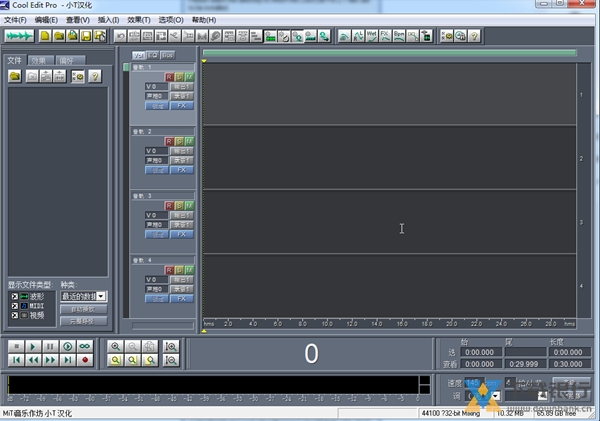Open the 种类 sort dropdown

pos(102,296)
